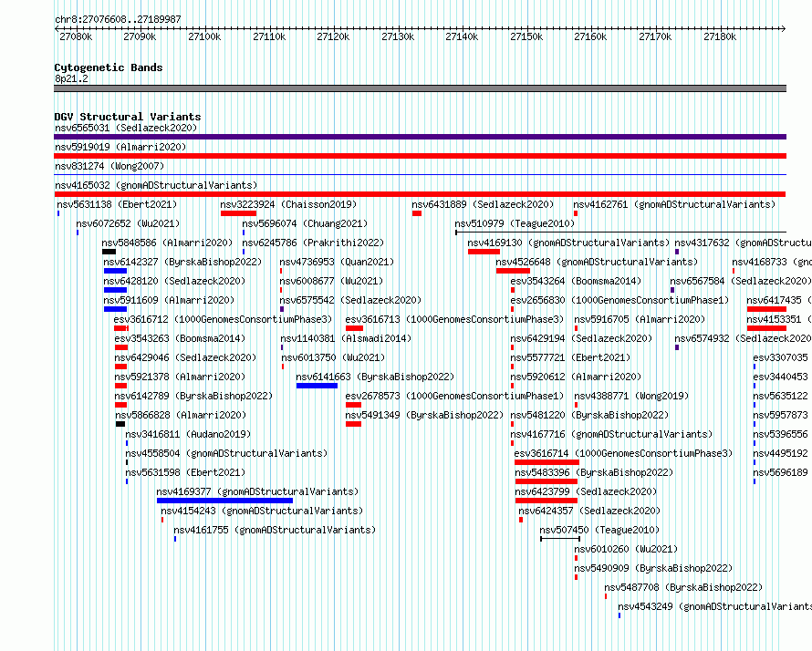Viewport: 812px width, 651px height.
Task: Click the nsv6072652 (Wu2021) label
Action: 128,223
